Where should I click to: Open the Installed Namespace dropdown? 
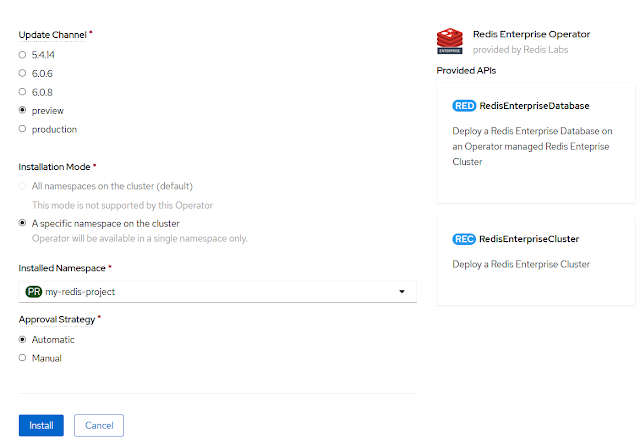pos(218,291)
